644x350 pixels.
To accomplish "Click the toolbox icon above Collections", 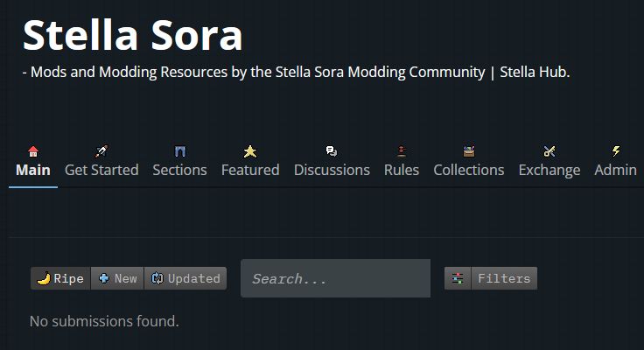I will [x=469, y=151].
